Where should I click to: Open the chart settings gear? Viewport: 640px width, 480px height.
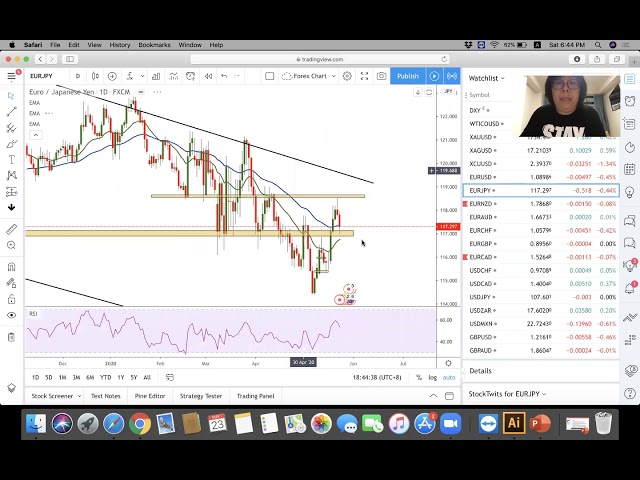(x=347, y=76)
